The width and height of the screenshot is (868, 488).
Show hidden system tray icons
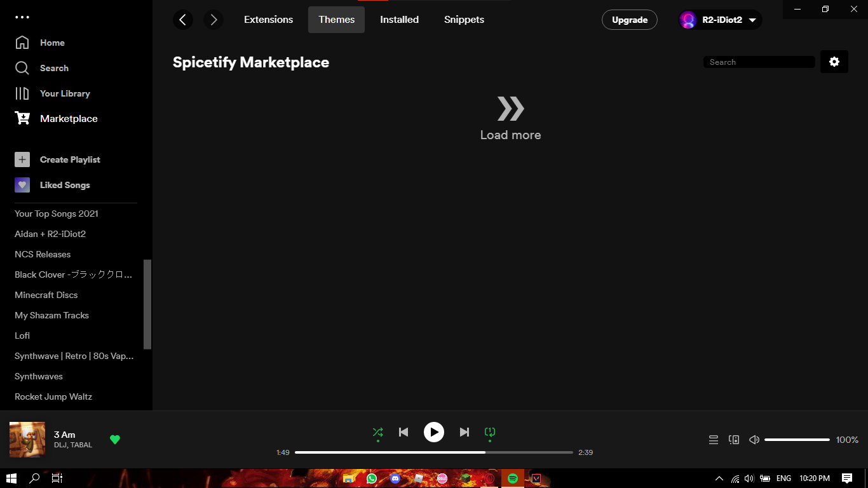click(x=719, y=478)
